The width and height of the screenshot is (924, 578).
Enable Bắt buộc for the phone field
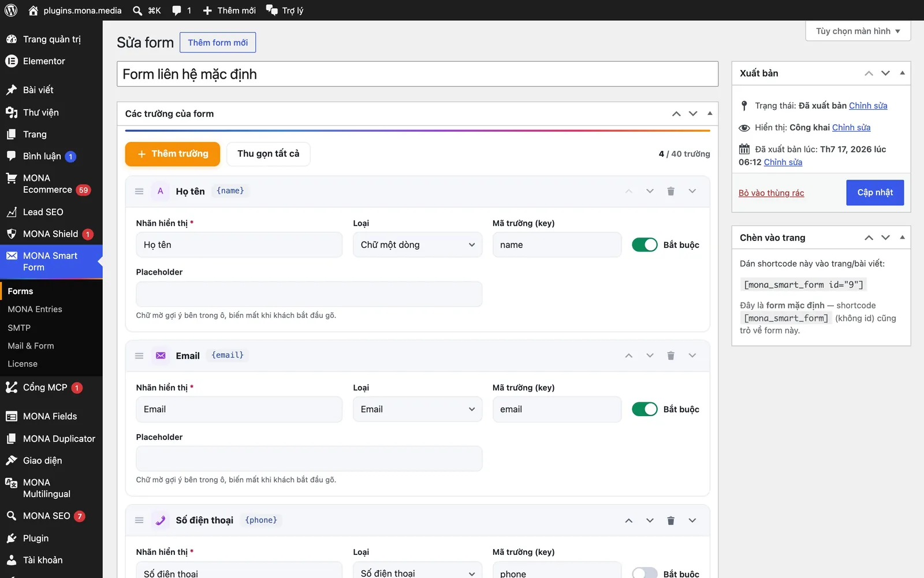[644, 573]
